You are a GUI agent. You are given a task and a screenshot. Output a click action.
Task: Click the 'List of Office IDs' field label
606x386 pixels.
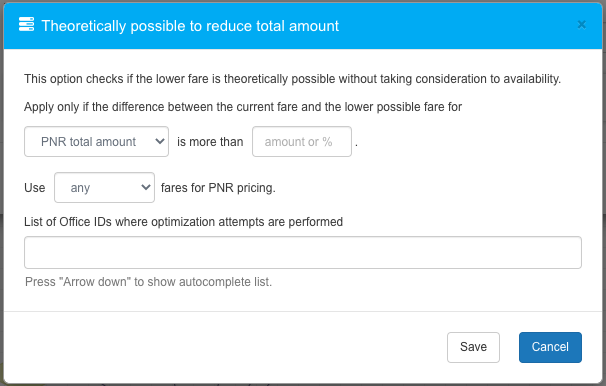click(183, 222)
